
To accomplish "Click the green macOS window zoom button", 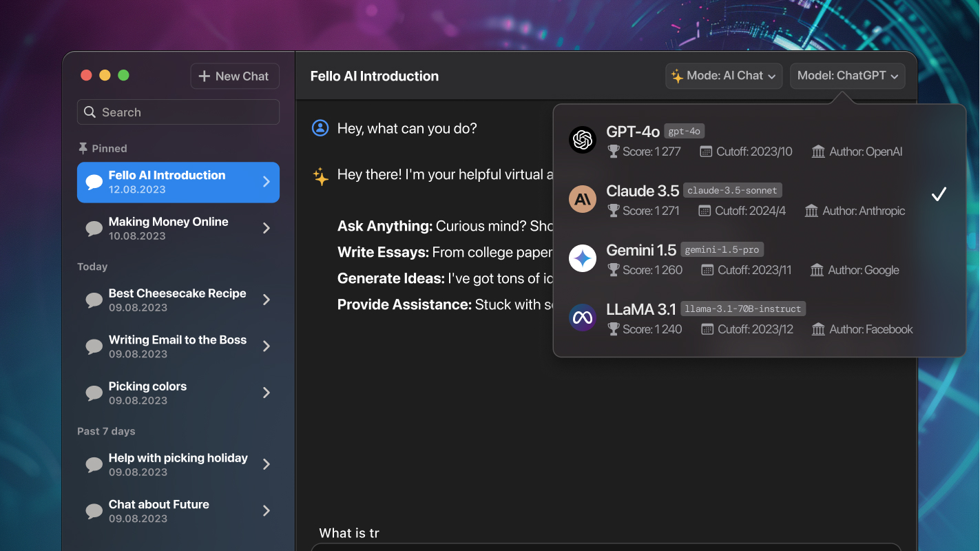I will coord(123,76).
